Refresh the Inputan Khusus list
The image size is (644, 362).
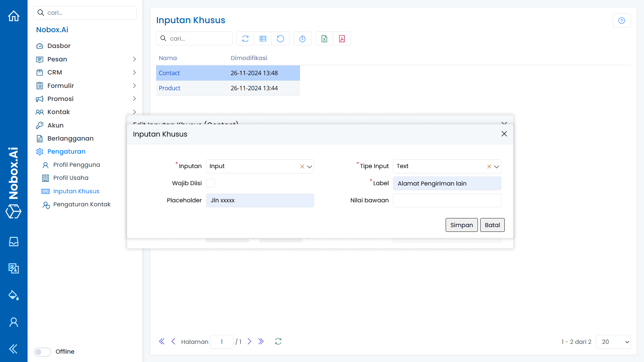(x=245, y=38)
